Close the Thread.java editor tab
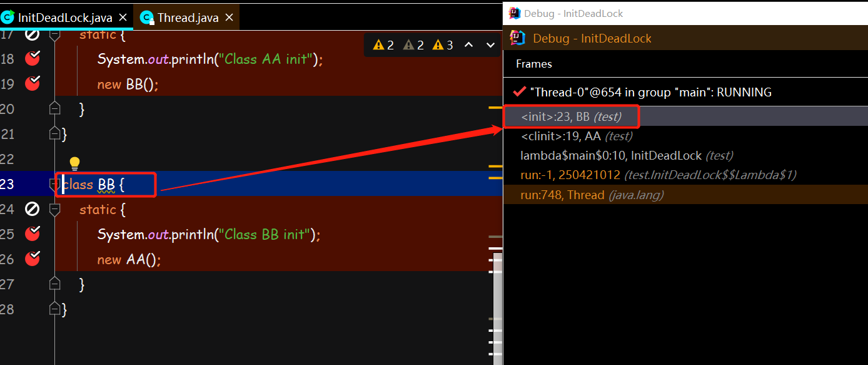This screenshot has height=365, width=868. coord(229,18)
